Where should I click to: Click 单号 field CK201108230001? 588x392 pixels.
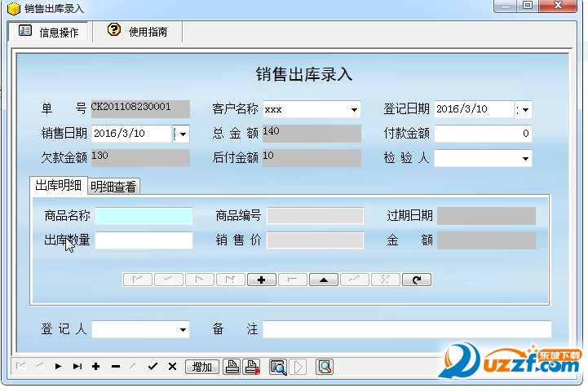(x=140, y=109)
